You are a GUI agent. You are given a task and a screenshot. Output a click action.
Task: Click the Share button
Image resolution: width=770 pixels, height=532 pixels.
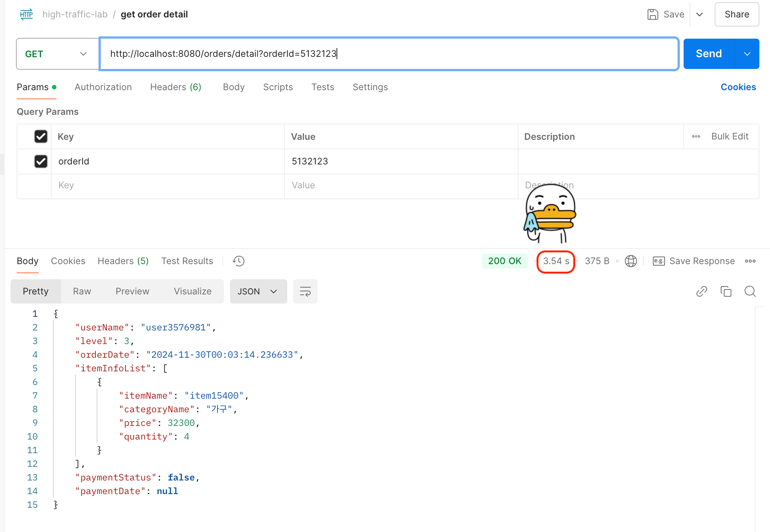(736, 14)
